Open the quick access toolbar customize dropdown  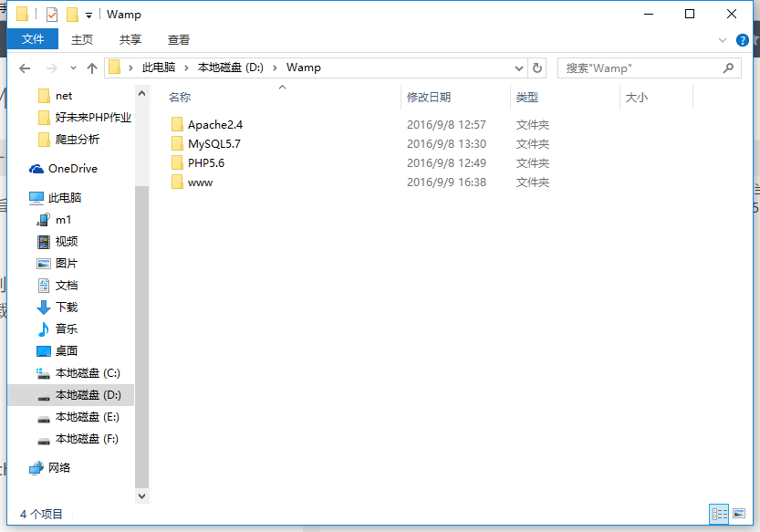tap(88, 16)
